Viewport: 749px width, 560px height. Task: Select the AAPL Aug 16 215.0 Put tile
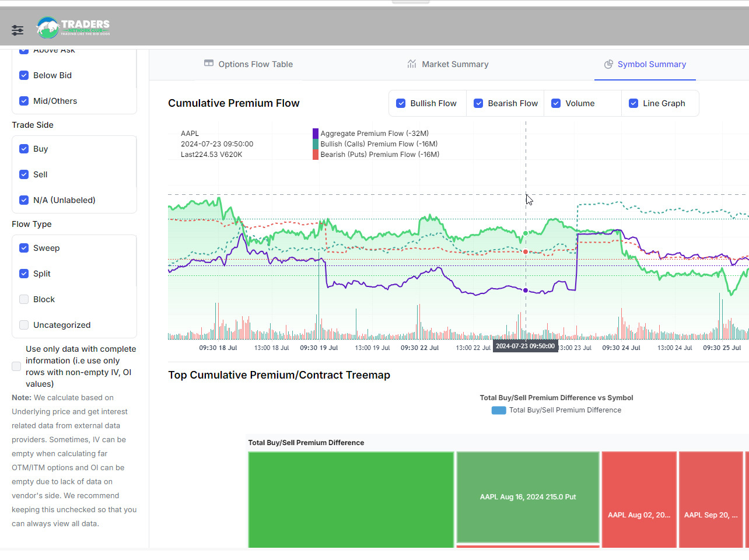tap(528, 497)
